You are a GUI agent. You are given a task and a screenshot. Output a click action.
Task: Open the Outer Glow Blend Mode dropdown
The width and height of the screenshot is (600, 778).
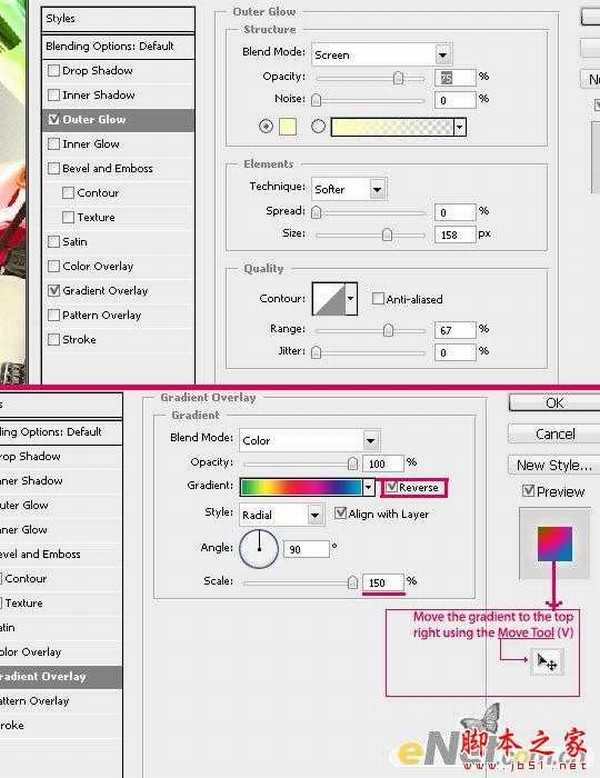380,55
